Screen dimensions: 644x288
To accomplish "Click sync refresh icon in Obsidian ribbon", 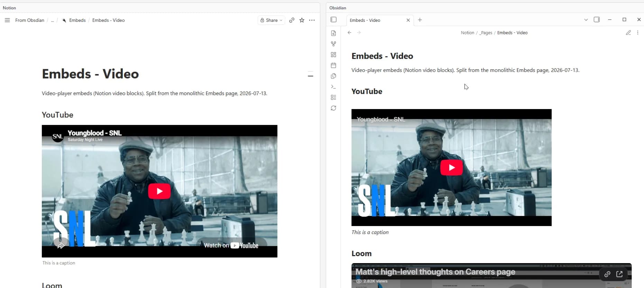I will pyautogui.click(x=333, y=108).
